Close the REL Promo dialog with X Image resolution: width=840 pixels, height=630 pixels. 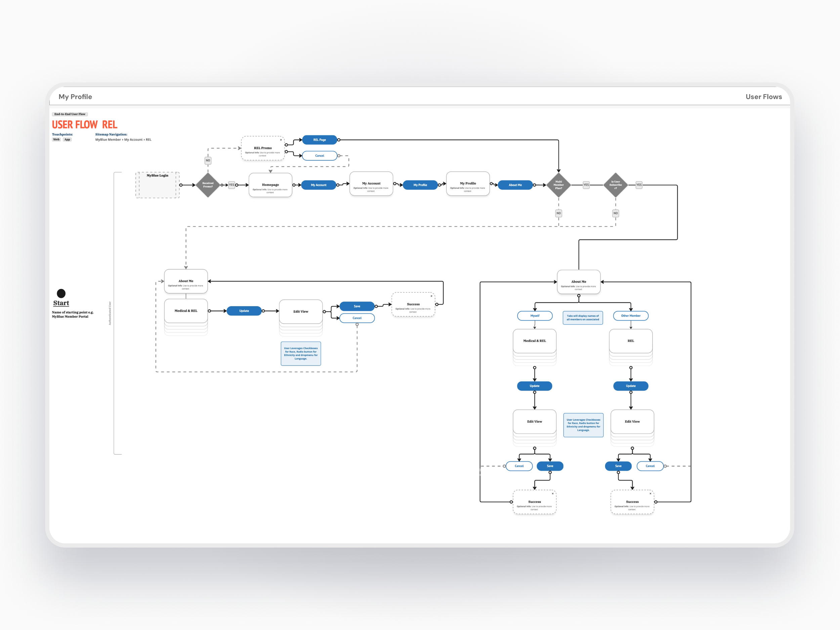click(281, 140)
